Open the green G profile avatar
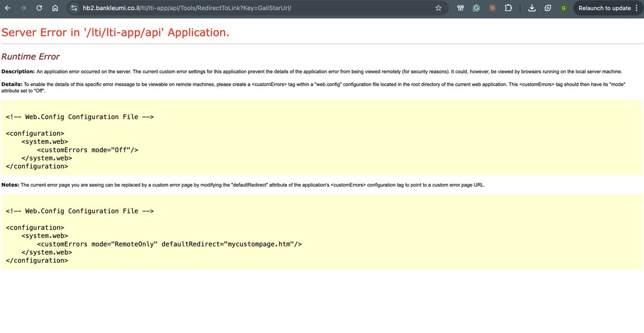Image resolution: width=644 pixels, height=333 pixels. (x=563, y=8)
